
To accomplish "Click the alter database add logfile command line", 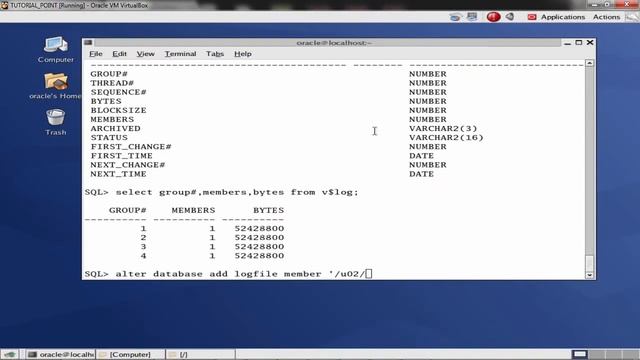I will coord(229,274).
